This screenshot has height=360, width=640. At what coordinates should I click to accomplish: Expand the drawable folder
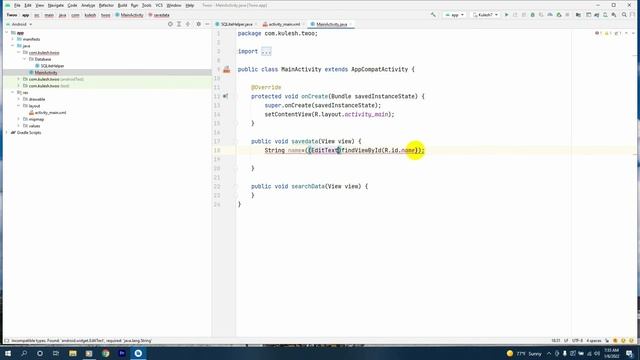tap(19, 99)
